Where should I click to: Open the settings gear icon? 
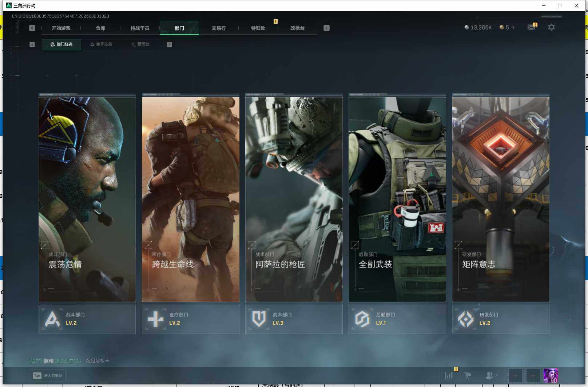tap(551, 27)
